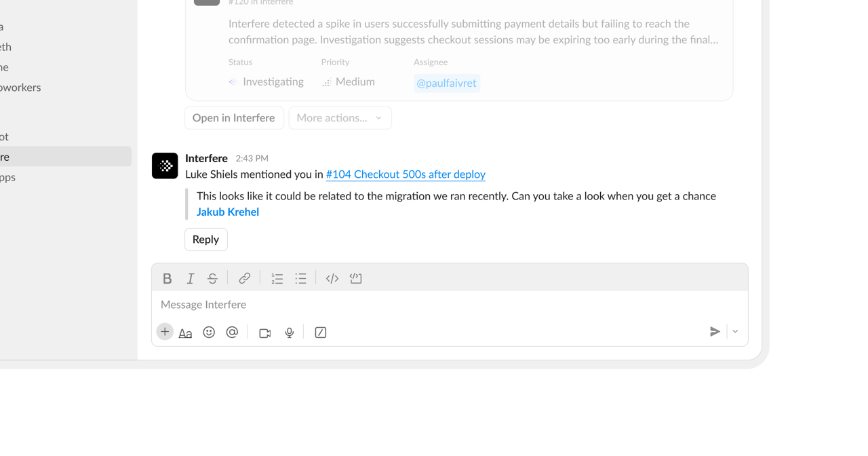Open the plus attachments menu
This screenshot has height=456, width=868.
point(165,332)
